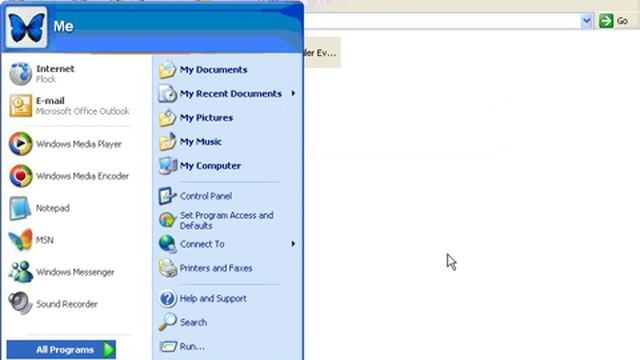Open the My Music folder icon
The image size is (640, 360).
[167, 142]
